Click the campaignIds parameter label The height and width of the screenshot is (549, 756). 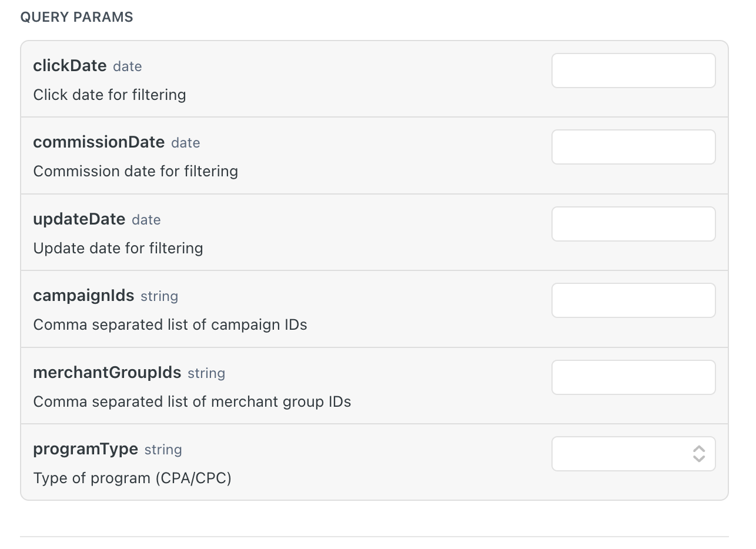coord(83,296)
